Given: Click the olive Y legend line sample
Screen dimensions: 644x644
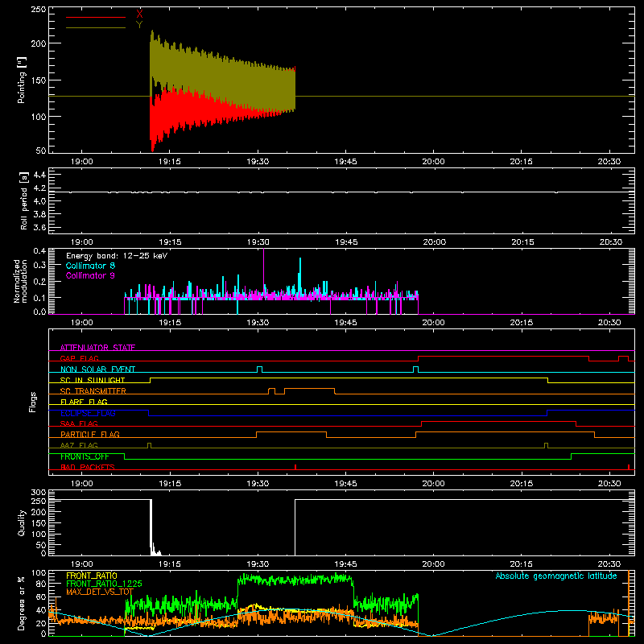Looking at the screenshot, I should tap(96, 28).
